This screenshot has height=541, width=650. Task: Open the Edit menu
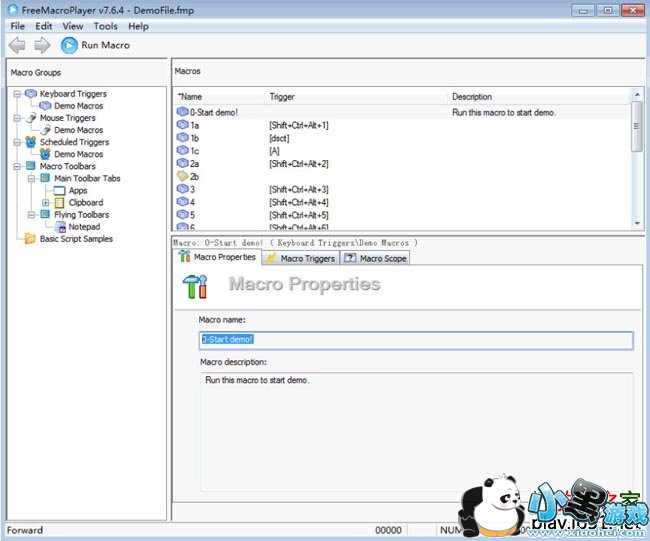point(44,26)
